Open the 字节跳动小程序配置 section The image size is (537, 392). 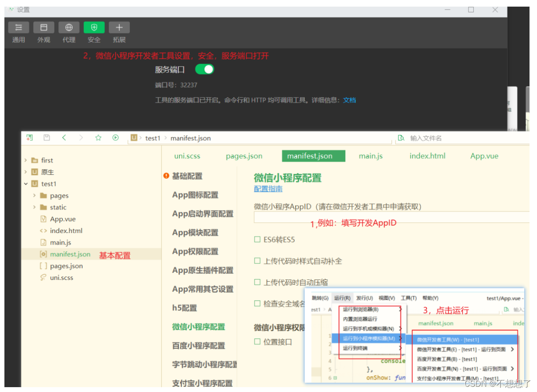tap(204, 365)
